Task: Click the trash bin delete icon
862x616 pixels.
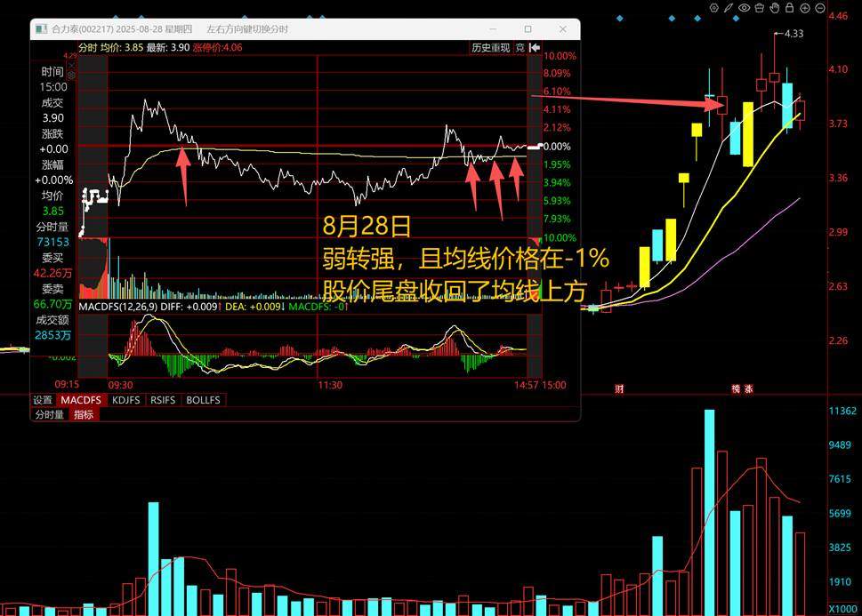Action: tap(760, 8)
